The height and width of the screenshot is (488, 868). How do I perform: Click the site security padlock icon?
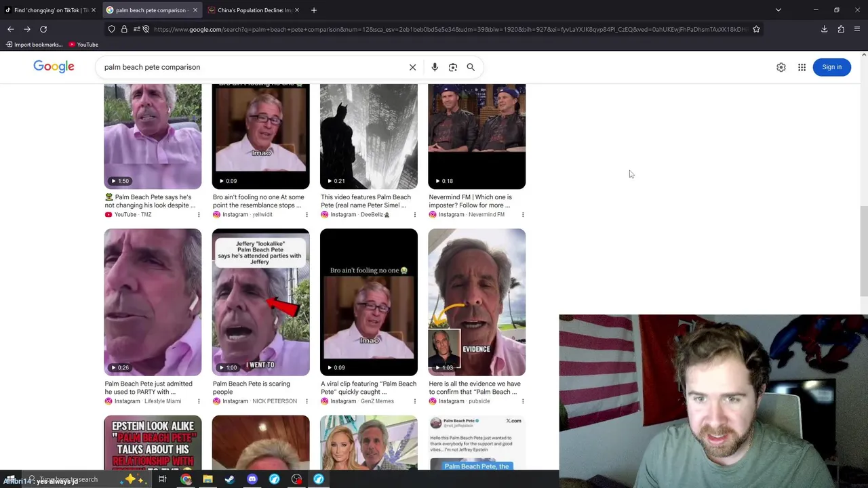pyautogui.click(x=124, y=29)
